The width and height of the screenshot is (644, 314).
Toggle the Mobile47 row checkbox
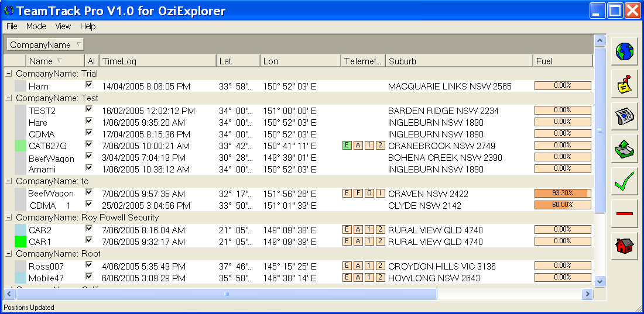[89, 276]
